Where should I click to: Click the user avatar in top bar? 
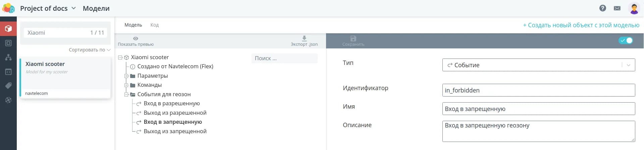634,8
